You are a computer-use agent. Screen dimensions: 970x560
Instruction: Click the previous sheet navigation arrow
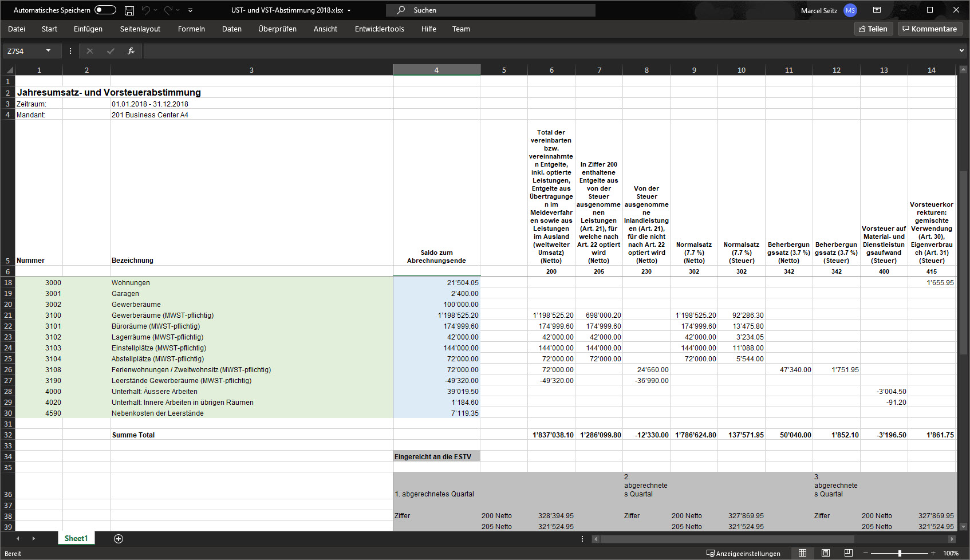(x=18, y=538)
